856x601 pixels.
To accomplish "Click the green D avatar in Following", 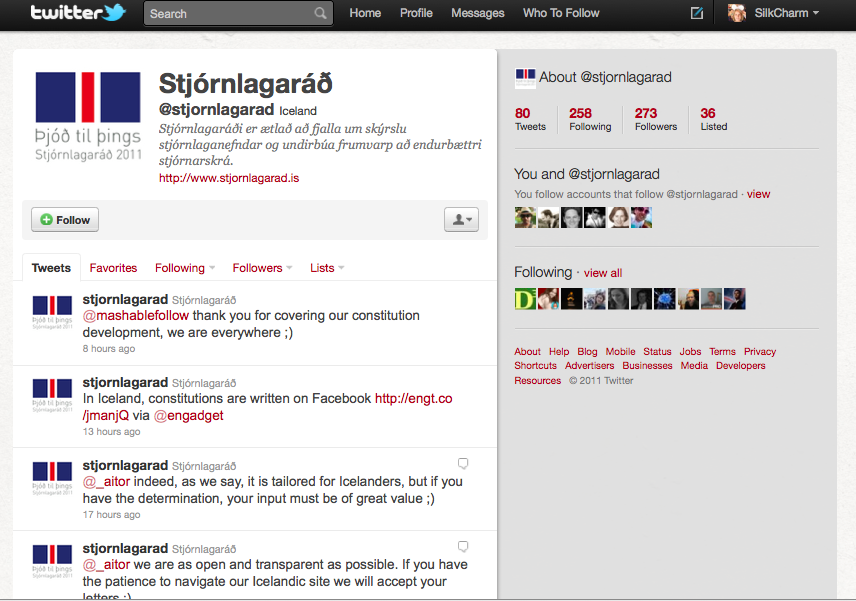I will pyautogui.click(x=525, y=299).
